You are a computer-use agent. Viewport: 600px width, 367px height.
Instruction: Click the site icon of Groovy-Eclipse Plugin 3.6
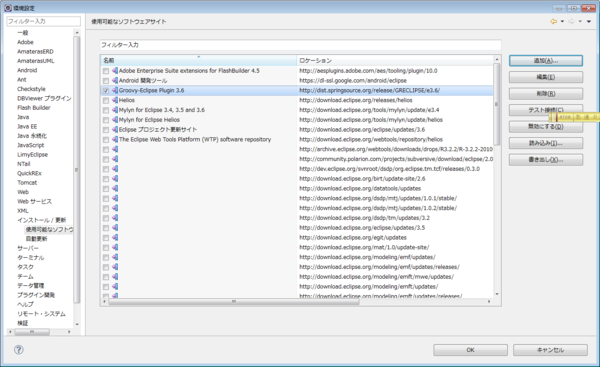click(x=115, y=91)
